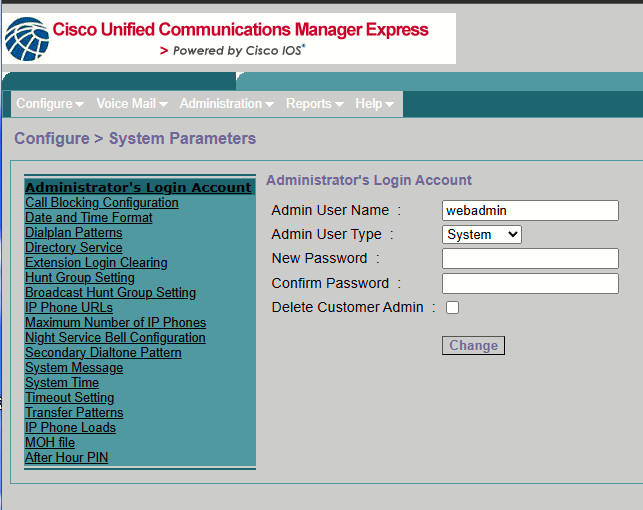Open the Help menu
Image resolution: width=643 pixels, height=510 pixels.
tap(374, 104)
